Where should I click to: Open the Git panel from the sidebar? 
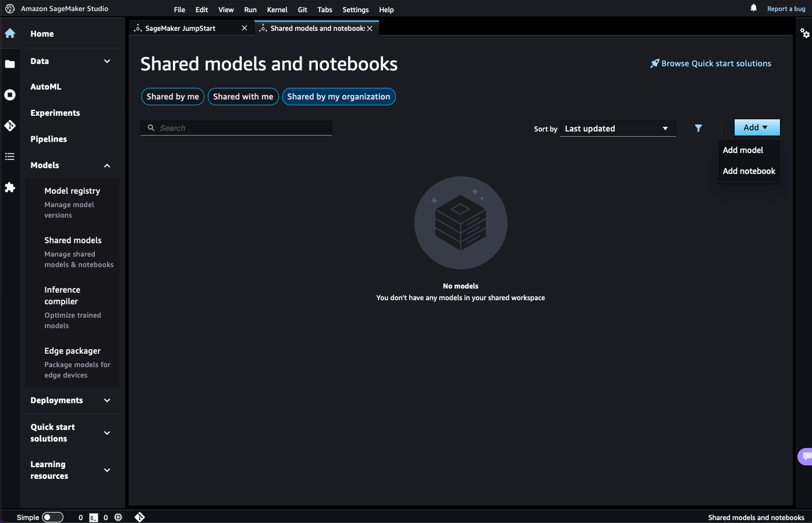coord(10,125)
